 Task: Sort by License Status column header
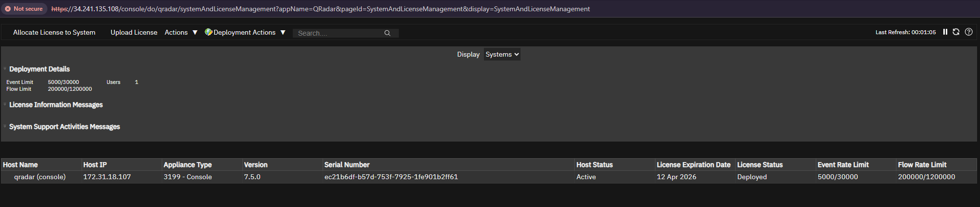tap(776, 165)
